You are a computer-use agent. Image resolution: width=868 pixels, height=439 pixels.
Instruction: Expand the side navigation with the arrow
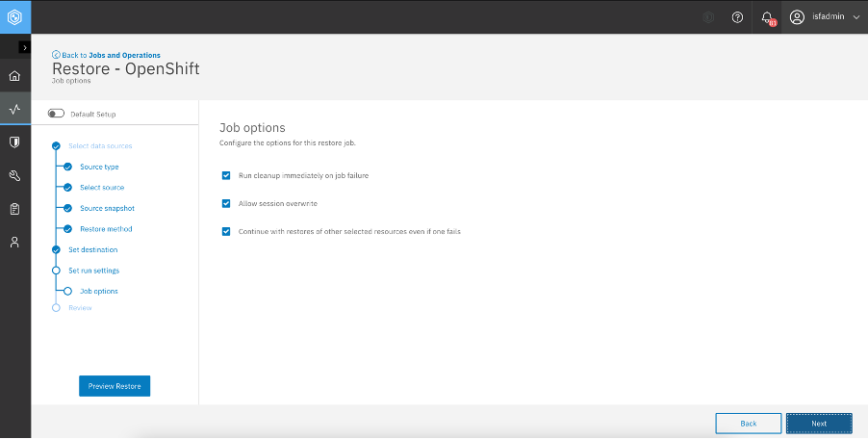[x=24, y=47]
